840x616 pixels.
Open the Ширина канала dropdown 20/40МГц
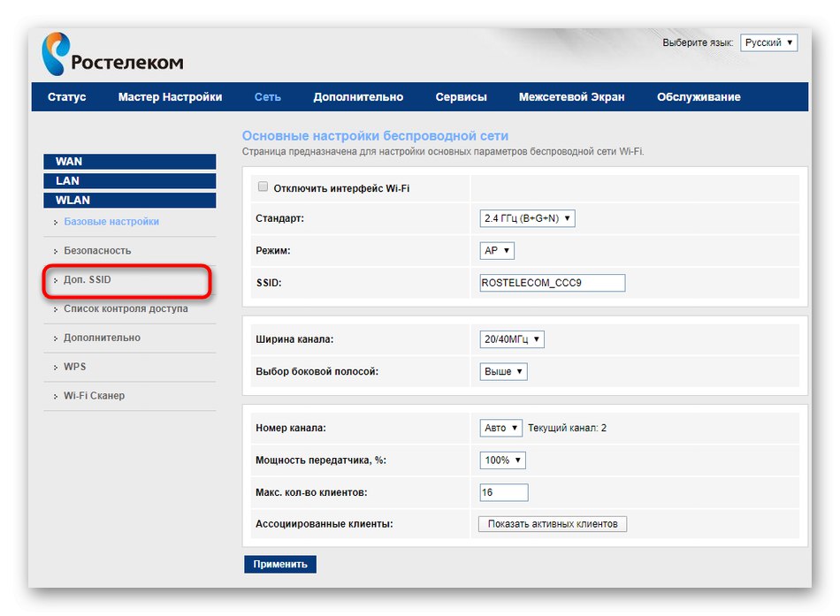[512, 339]
